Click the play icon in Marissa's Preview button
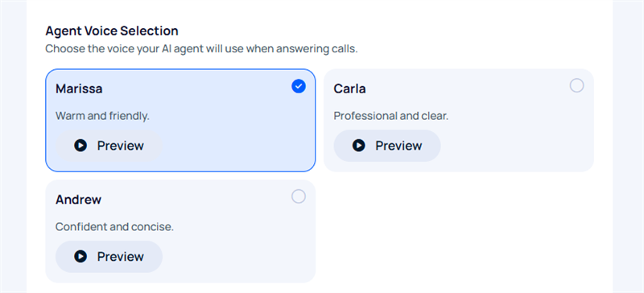 pos(80,146)
